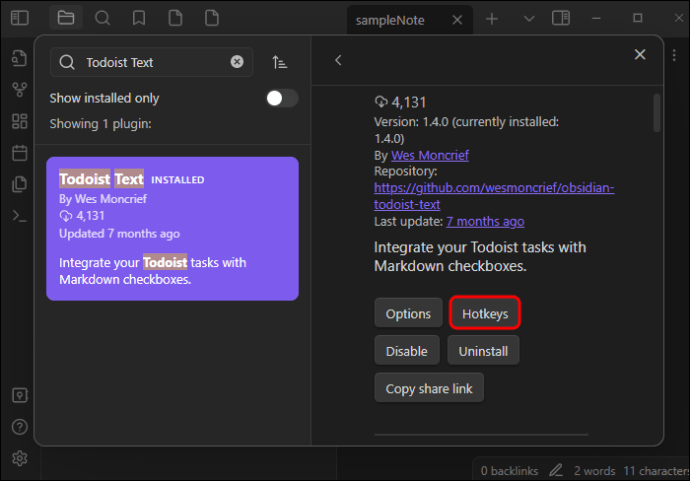Open canvas grid icon in ribbon
690x481 pixels.
coord(19,121)
